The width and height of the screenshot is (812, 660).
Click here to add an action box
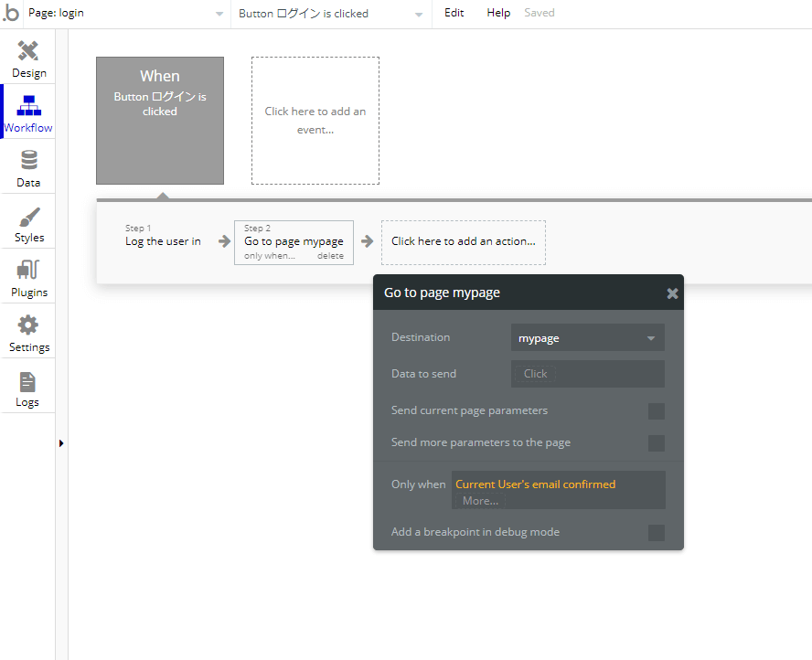(x=464, y=242)
